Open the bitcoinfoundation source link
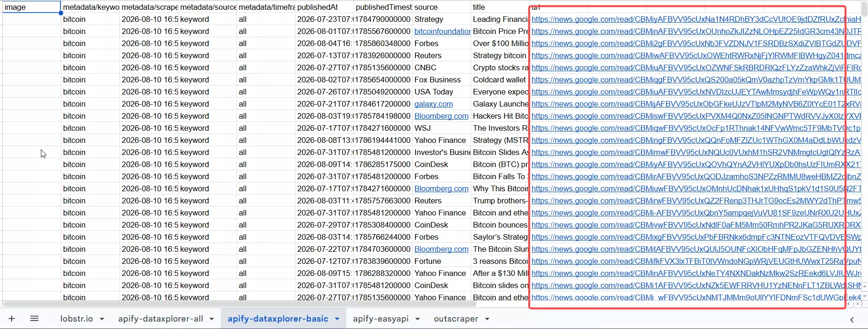Screen dimensions: 868x329 tap(442, 31)
